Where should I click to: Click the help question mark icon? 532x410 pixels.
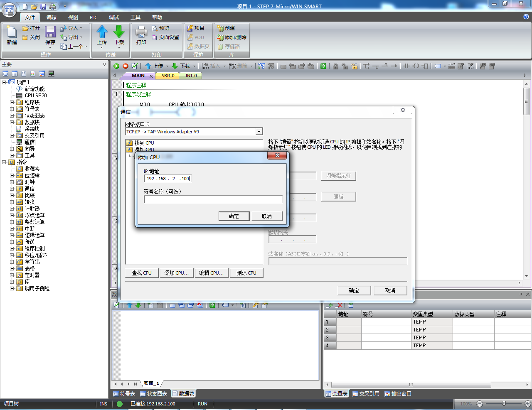526,17
